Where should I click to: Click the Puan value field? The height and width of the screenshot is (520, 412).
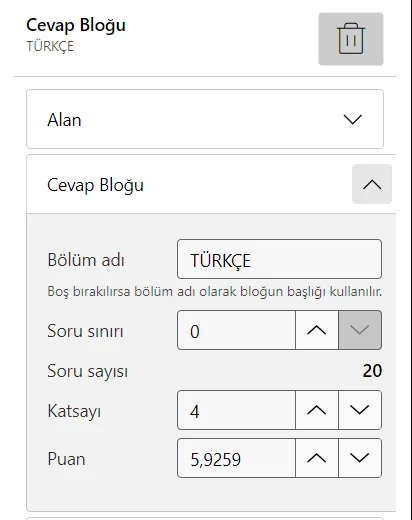(x=236, y=458)
